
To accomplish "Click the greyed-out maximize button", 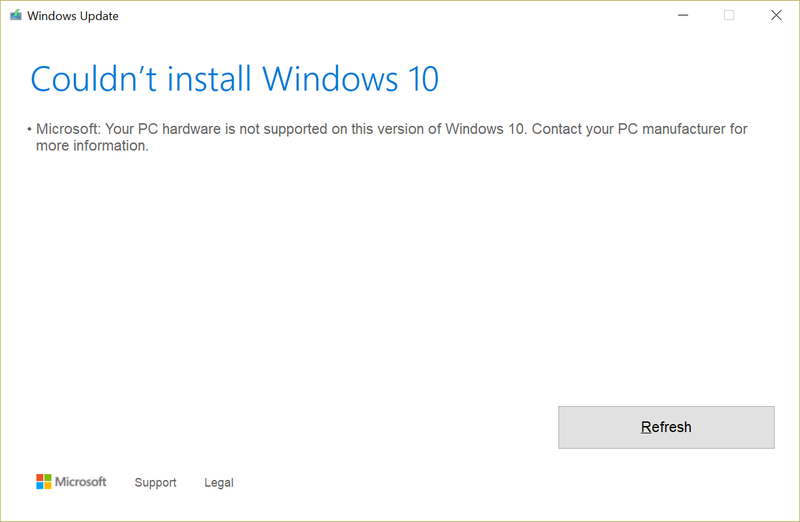I will pos(729,15).
